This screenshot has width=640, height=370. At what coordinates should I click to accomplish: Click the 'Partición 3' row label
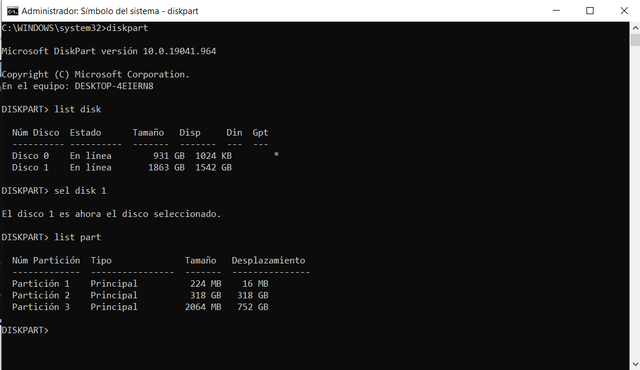41,307
